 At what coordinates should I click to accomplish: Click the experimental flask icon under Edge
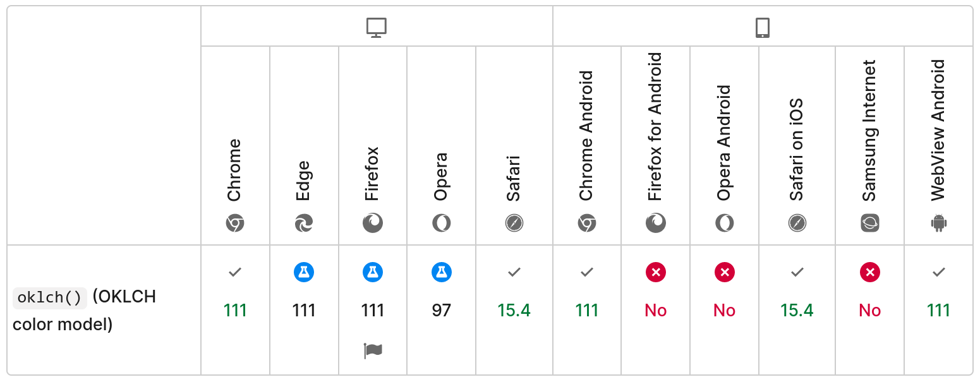pyautogui.click(x=304, y=272)
